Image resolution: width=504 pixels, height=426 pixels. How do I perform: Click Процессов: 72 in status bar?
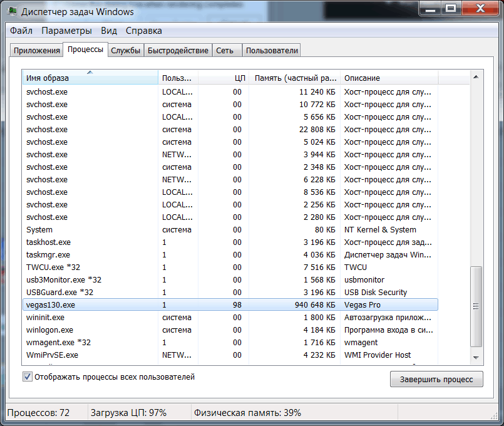pyautogui.click(x=38, y=412)
